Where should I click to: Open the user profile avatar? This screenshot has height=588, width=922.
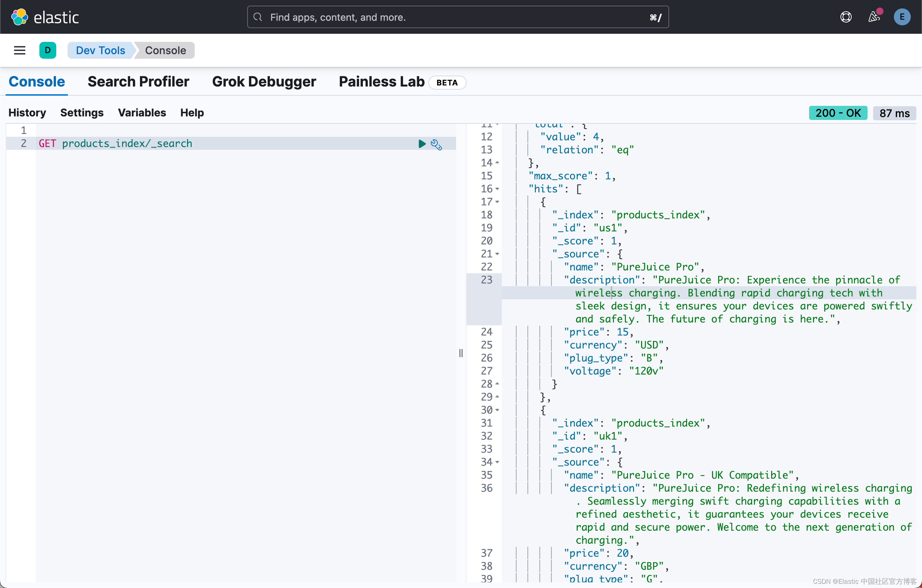(902, 17)
